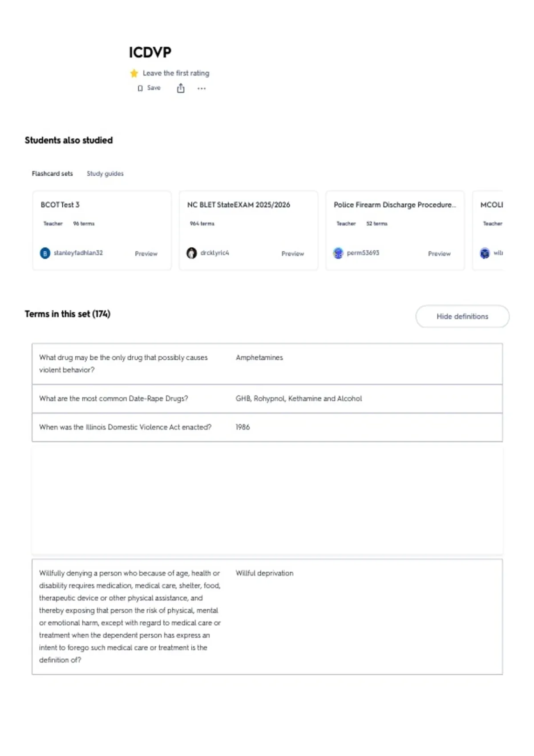Click drcklyric4 profile avatar
The image size is (534, 756).
(191, 253)
